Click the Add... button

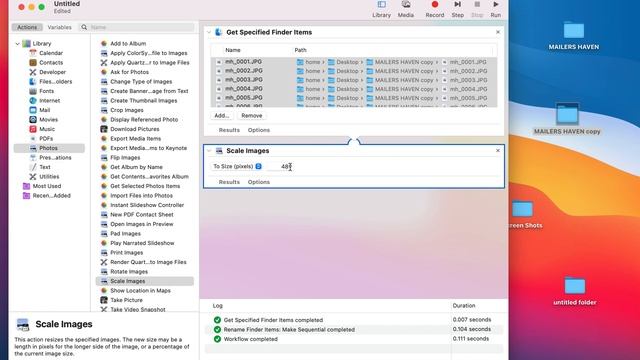pyautogui.click(x=222, y=116)
